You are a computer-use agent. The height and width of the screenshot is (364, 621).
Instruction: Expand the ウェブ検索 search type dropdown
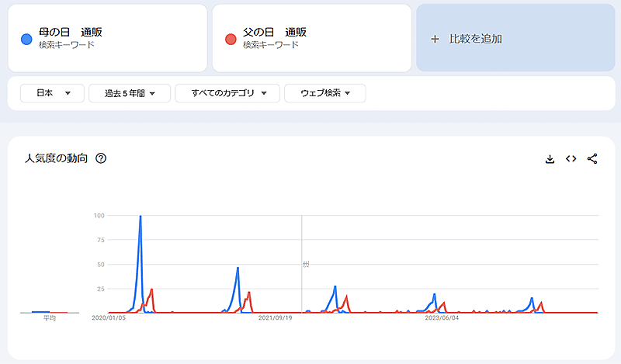tap(324, 93)
